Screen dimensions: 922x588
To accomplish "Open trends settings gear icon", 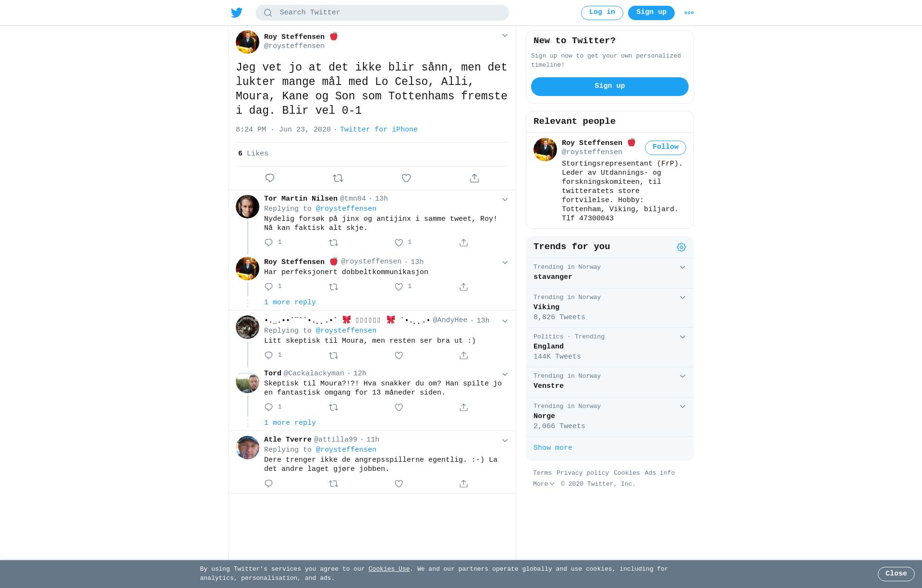I will [x=681, y=247].
